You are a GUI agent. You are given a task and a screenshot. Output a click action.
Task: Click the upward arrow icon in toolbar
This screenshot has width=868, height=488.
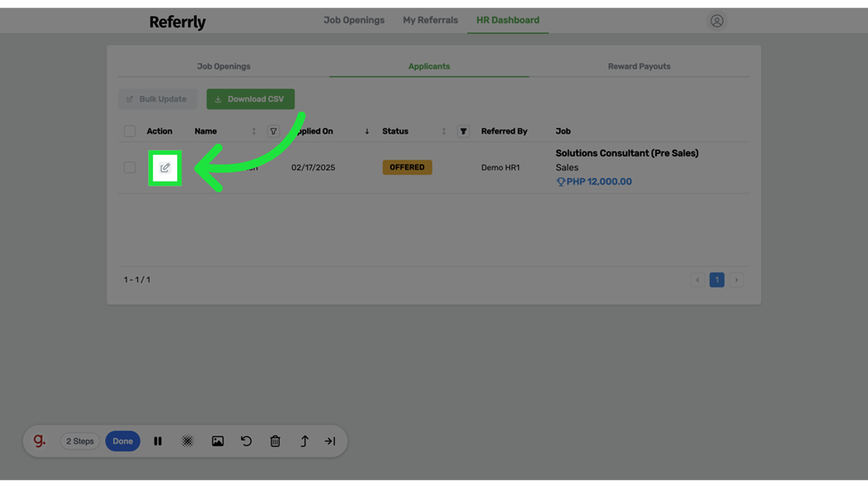304,441
